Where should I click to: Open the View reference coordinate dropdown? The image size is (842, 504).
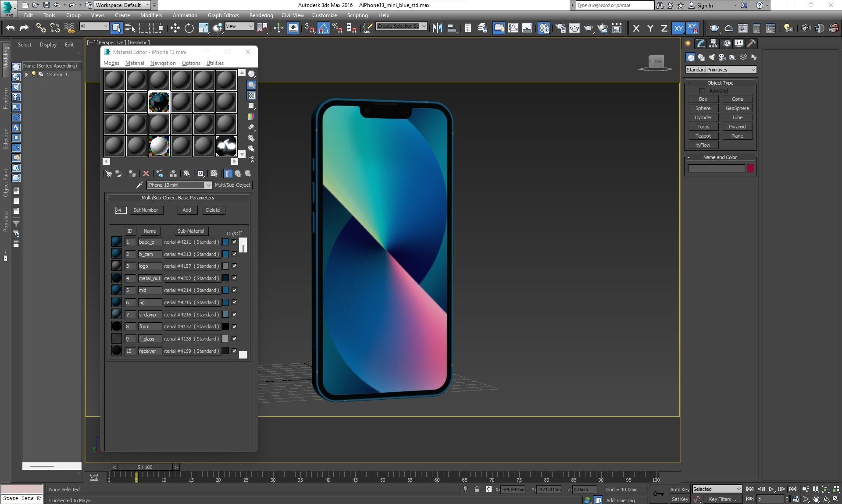pos(239,26)
